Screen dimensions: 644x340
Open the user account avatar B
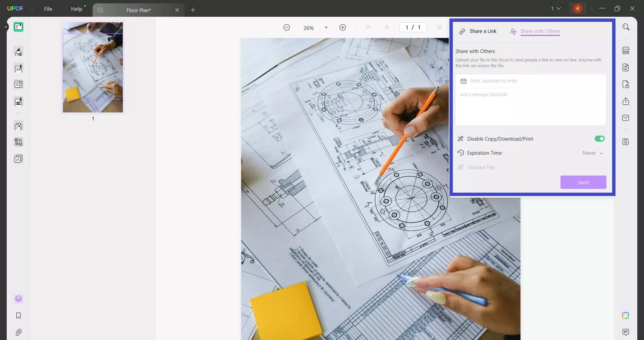pyautogui.click(x=578, y=8)
